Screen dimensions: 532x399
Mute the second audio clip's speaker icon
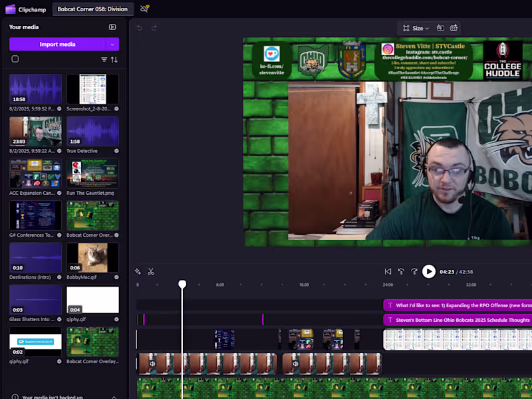295,363
